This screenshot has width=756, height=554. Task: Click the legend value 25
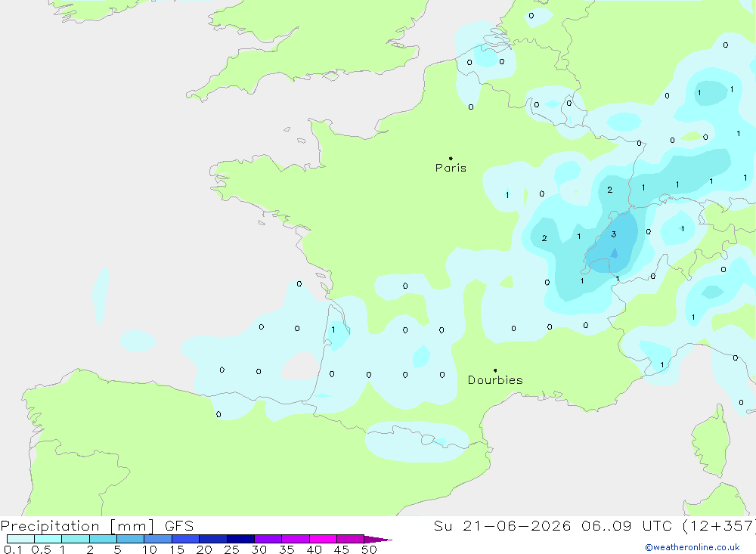[231, 549]
